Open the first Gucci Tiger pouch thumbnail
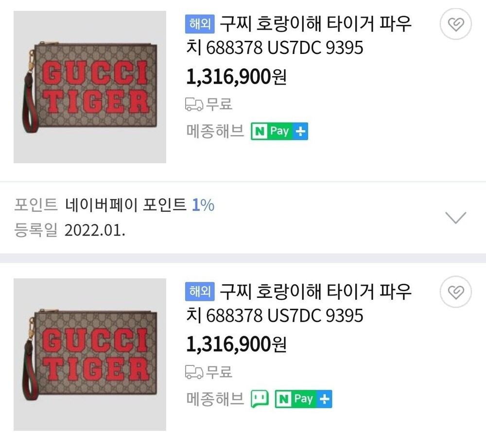Viewport: 486px width, 448px height. coord(90,87)
